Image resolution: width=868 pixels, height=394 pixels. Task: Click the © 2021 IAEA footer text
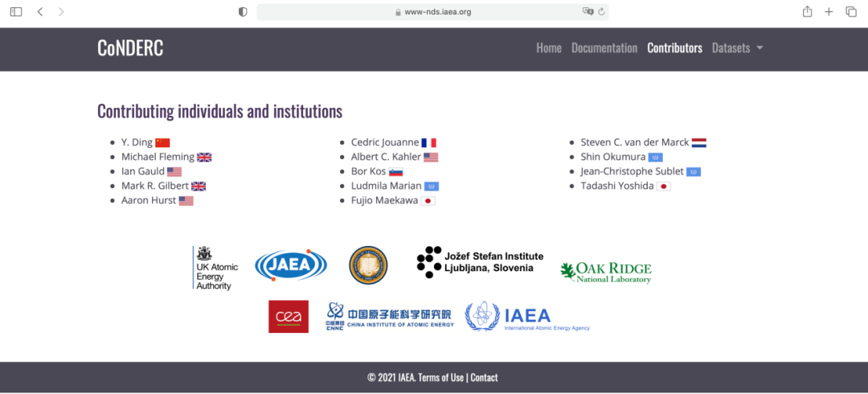[x=391, y=377]
